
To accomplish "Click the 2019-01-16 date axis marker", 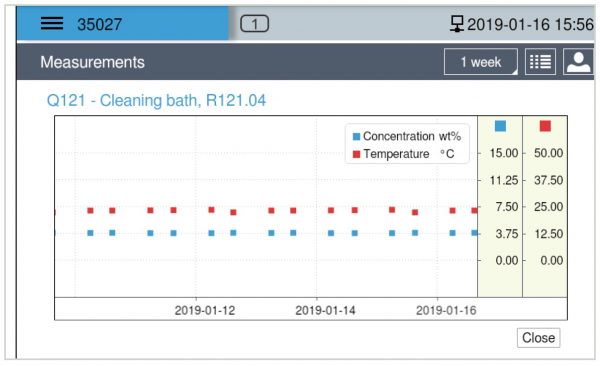I will [x=446, y=310].
